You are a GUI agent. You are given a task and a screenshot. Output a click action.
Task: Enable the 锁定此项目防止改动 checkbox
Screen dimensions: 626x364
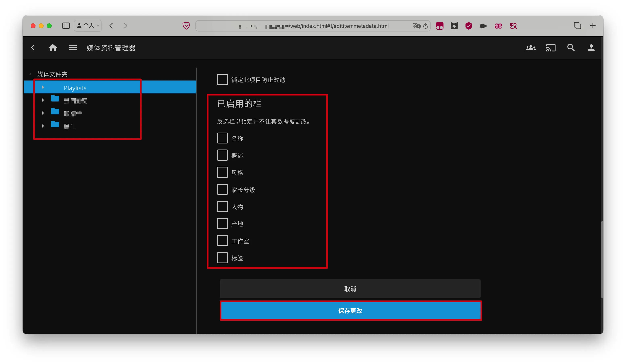[x=222, y=79]
